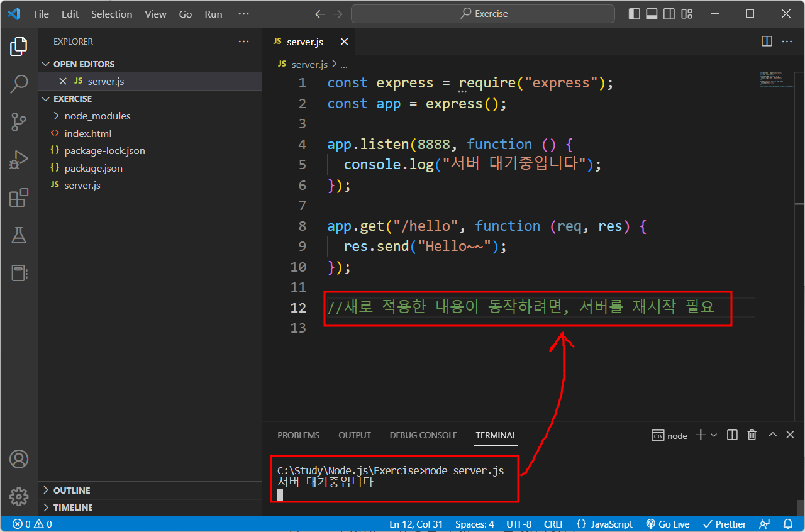Click the Prettier status bar item
805x532 pixels.
coord(724,524)
